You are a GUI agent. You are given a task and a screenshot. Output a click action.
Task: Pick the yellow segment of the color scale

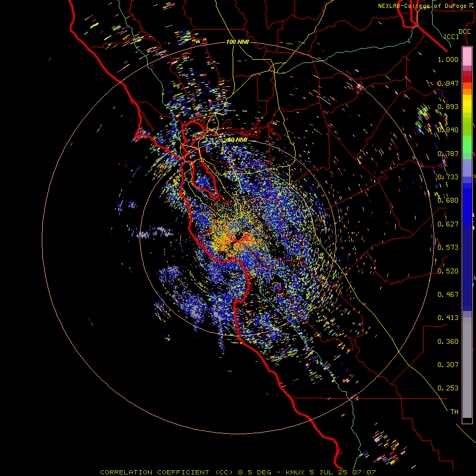[467, 104]
